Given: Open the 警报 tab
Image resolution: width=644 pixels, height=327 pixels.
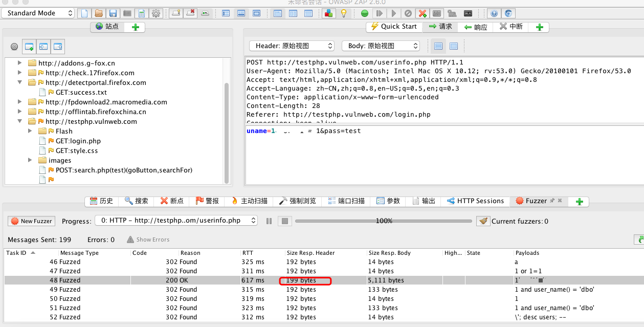Looking at the screenshot, I should pos(208,201).
